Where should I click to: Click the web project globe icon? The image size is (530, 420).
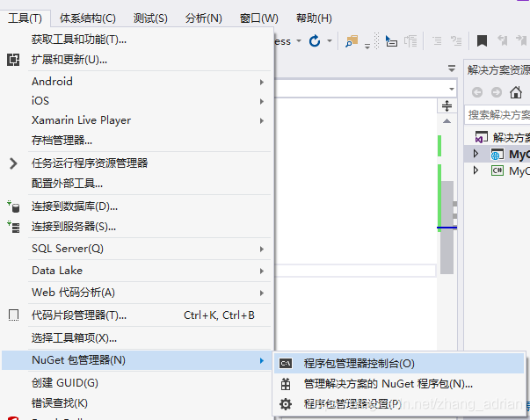coord(497,154)
